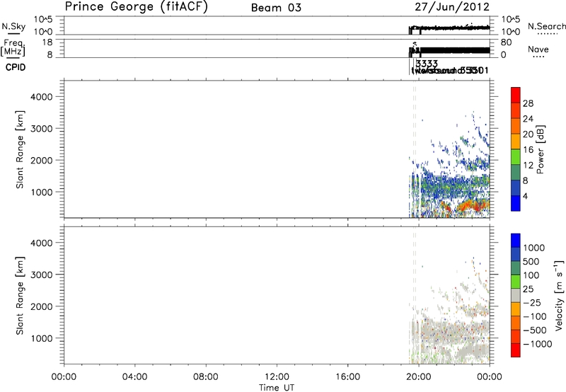Click the "Prince George (fitACF)" plot title

[x=136, y=6]
